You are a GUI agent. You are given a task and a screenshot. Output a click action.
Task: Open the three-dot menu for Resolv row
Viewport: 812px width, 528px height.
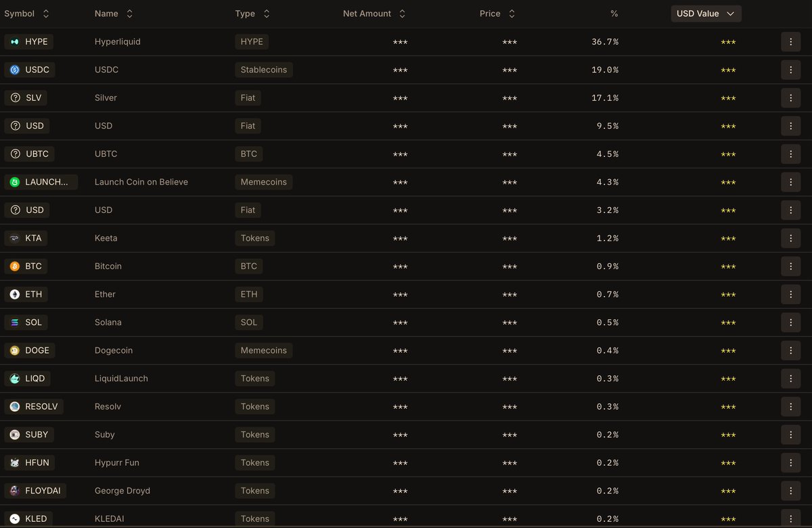(790, 406)
